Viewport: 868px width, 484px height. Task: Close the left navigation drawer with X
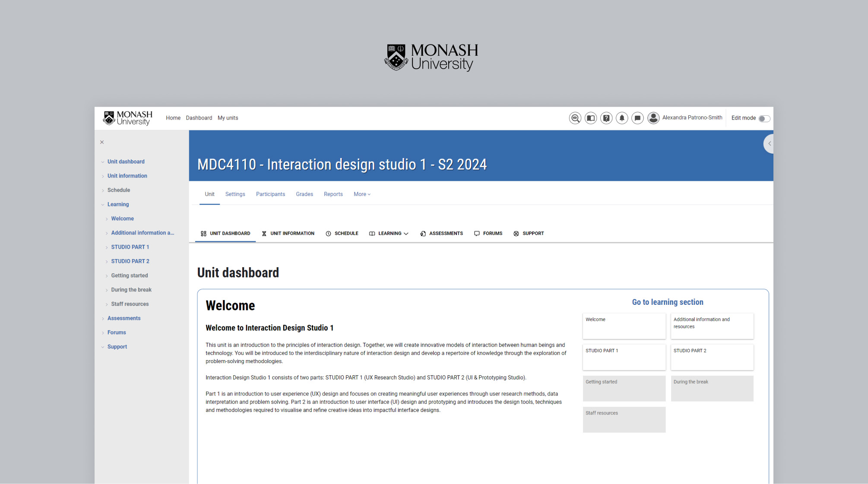pos(102,142)
